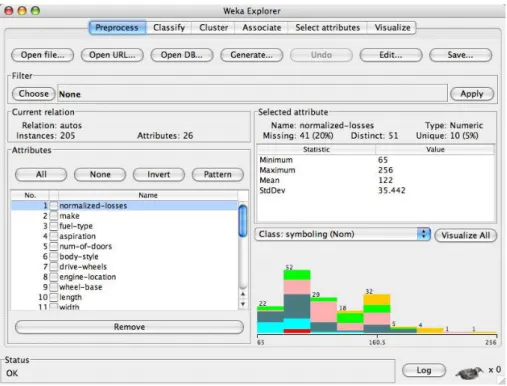Open the Log window
The width and height of the screenshot is (507, 386).
(424, 370)
